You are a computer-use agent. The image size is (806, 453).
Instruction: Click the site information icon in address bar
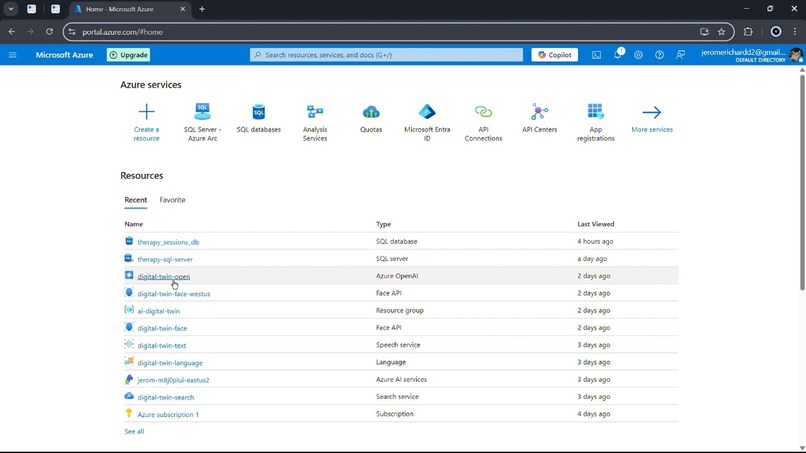tap(72, 32)
